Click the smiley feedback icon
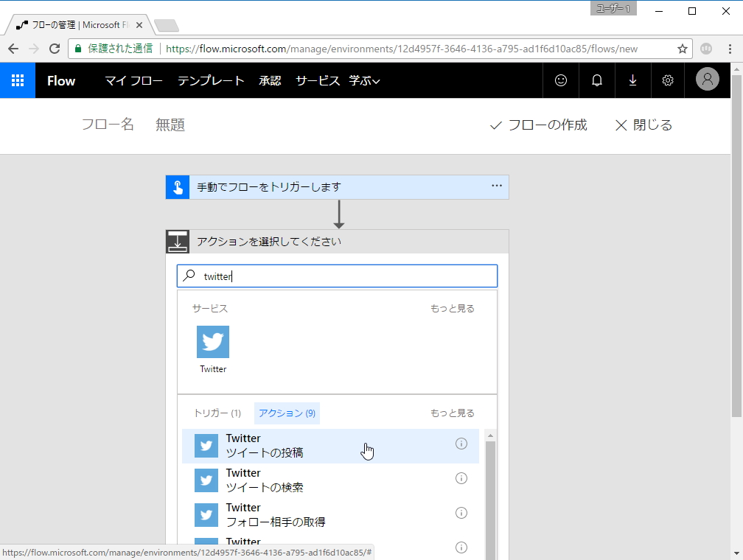The height and width of the screenshot is (560, 743). 560,80
